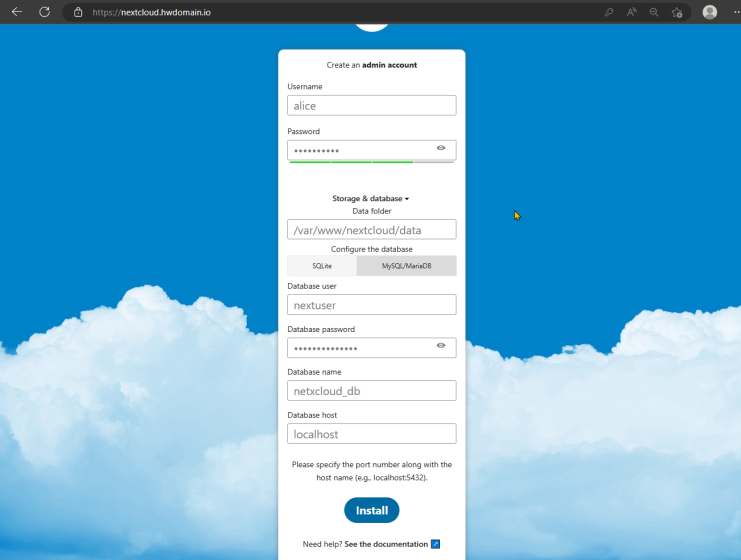Click the browser address bar URL
The height and width of the screenshot is (560, 741).
151,12
